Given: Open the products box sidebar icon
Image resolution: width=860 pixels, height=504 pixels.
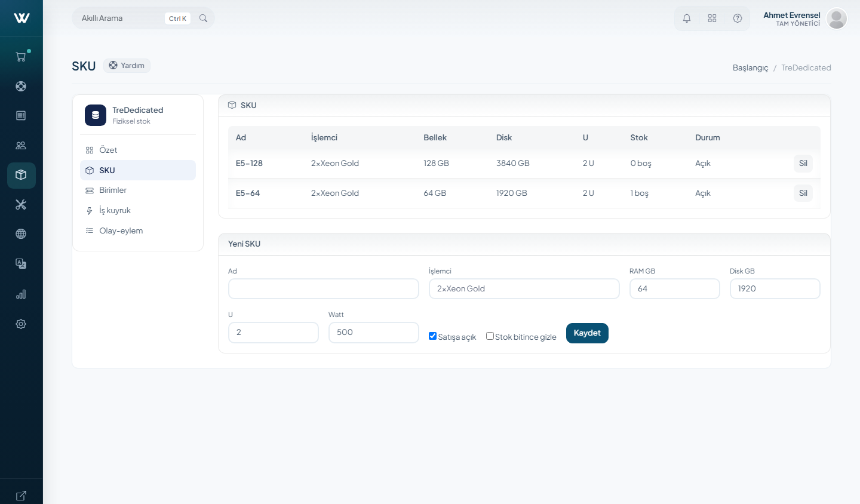Looking at the screenshot, I should [x=21, y=175].
